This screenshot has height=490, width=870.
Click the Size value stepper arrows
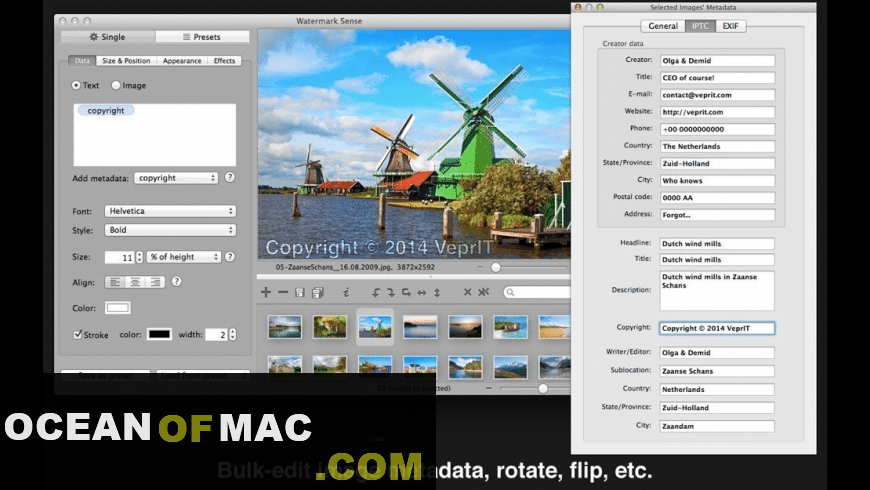tap(139, 257)
